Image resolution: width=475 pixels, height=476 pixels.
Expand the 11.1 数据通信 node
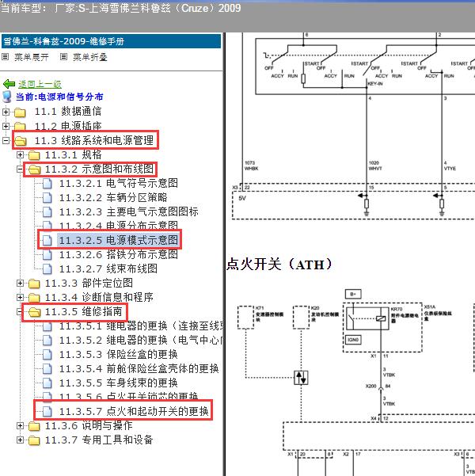point(6,112)
